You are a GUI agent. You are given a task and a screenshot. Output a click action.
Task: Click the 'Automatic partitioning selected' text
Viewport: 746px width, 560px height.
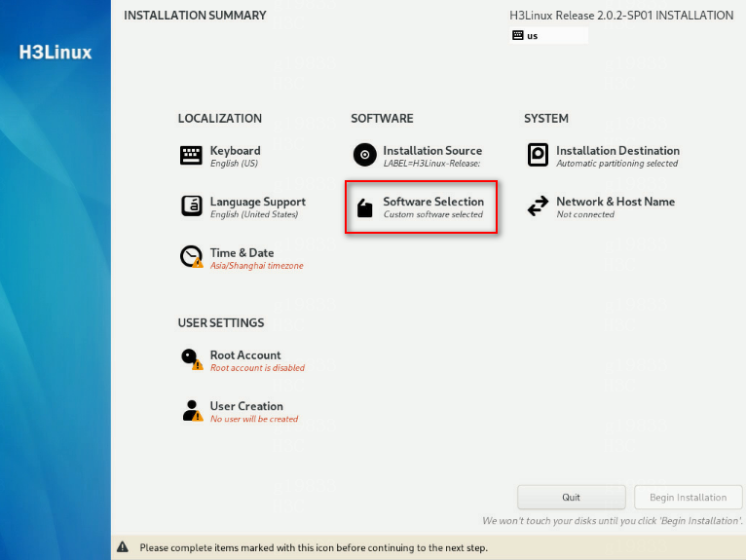point(617,164)
